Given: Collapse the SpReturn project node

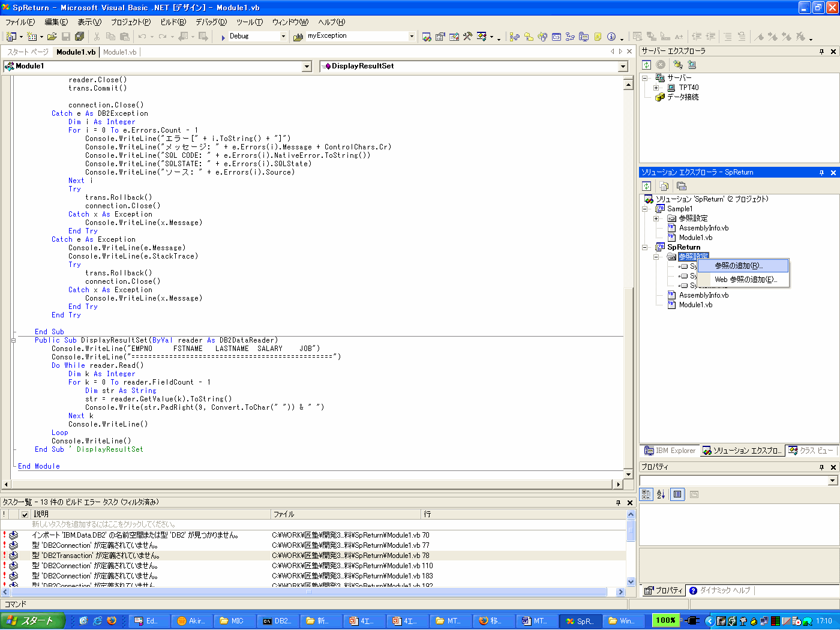Looking at the screenshot, I should [645, 247].
